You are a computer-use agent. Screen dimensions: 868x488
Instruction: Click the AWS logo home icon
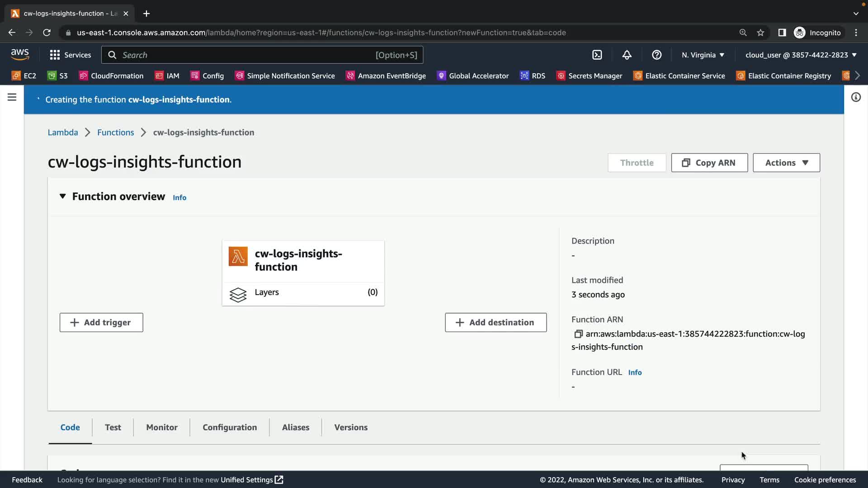tap(20, 55)
